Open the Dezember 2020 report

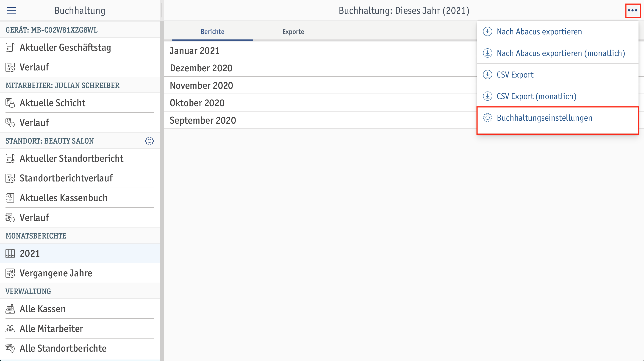click(x=320, y=68)
